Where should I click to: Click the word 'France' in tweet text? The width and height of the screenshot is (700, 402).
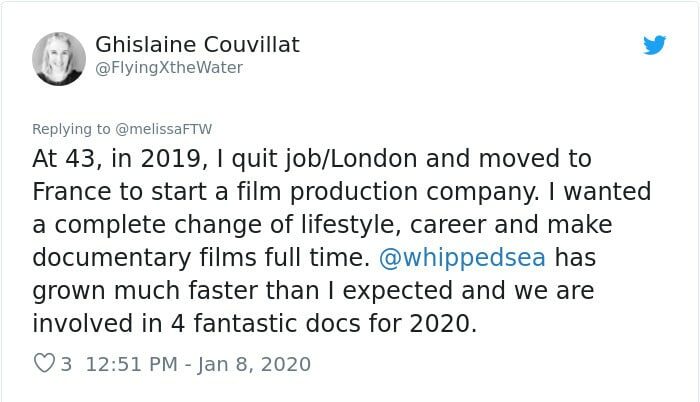[x=71, y=192]
